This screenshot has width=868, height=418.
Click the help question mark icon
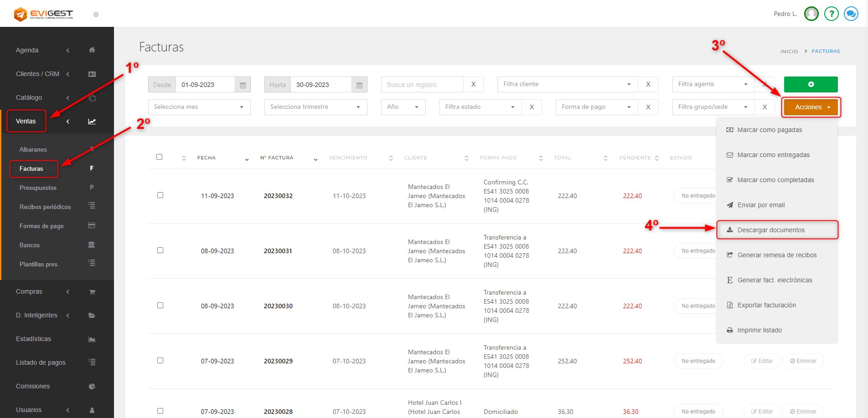(x=831, y=14)
